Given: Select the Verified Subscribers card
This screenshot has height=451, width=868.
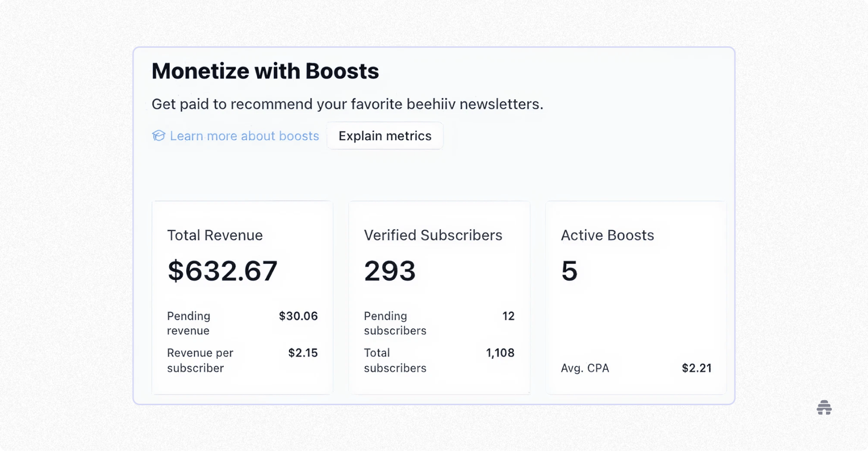Looking at the screenshot, I should pyautogui.click(x=439, y=296).
